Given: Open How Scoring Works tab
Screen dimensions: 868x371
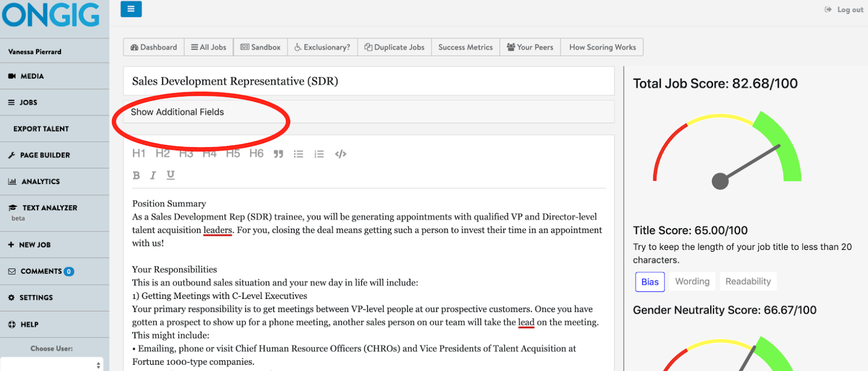Looking at the screenshot, I should point(602,47).
